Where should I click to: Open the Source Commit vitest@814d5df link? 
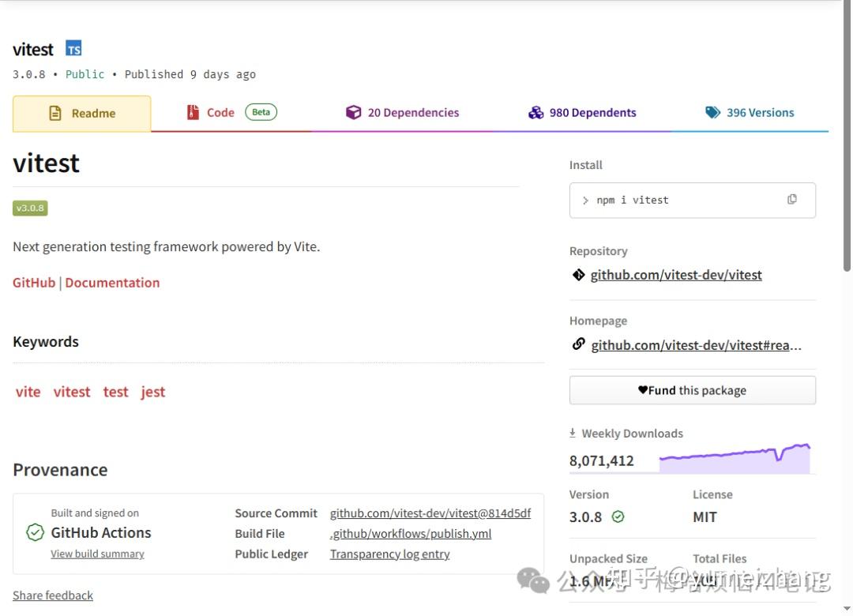click(430, 513)
